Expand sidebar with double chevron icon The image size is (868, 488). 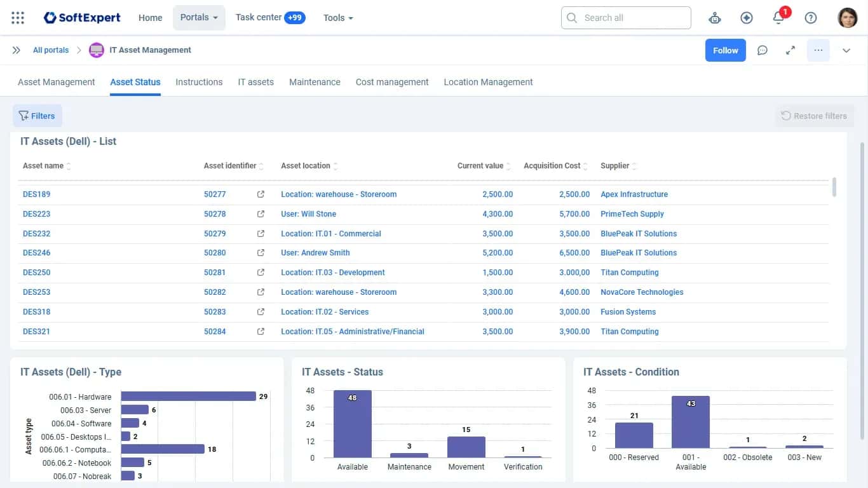[x=17, y=50]
